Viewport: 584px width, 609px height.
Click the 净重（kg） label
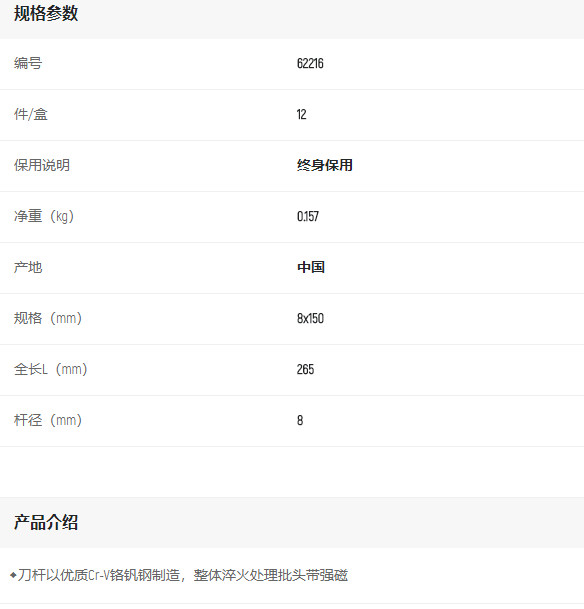tap(44, 216)
